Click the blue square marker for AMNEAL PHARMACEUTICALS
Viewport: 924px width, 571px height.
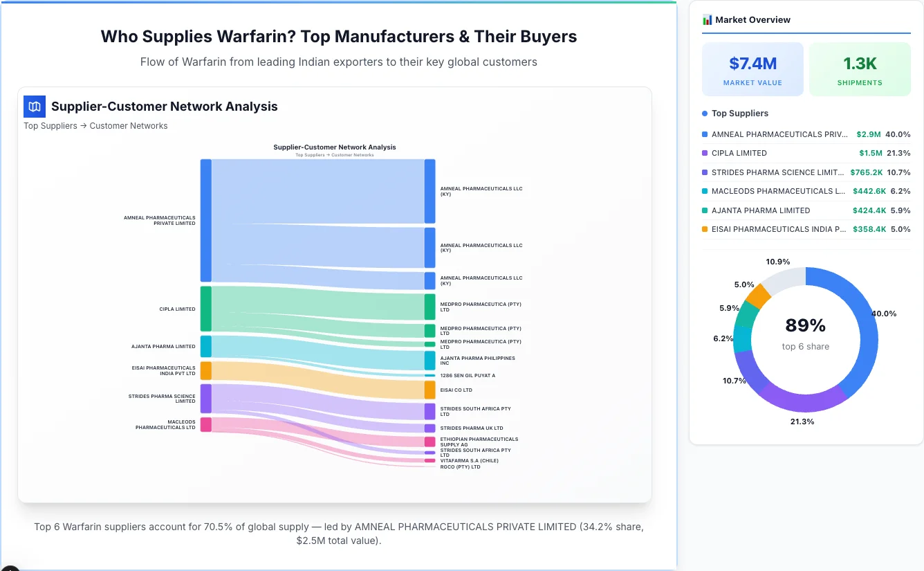[x=705, y=134]
